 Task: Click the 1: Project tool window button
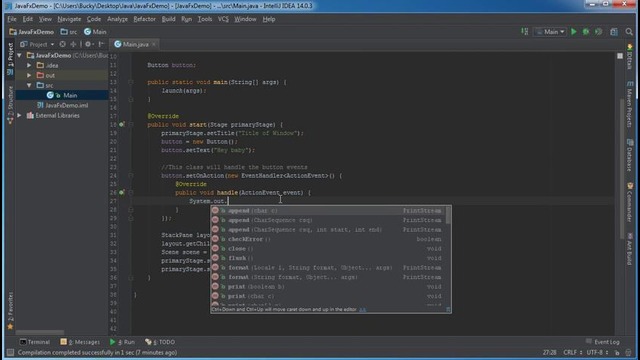[x=10, y=59]
